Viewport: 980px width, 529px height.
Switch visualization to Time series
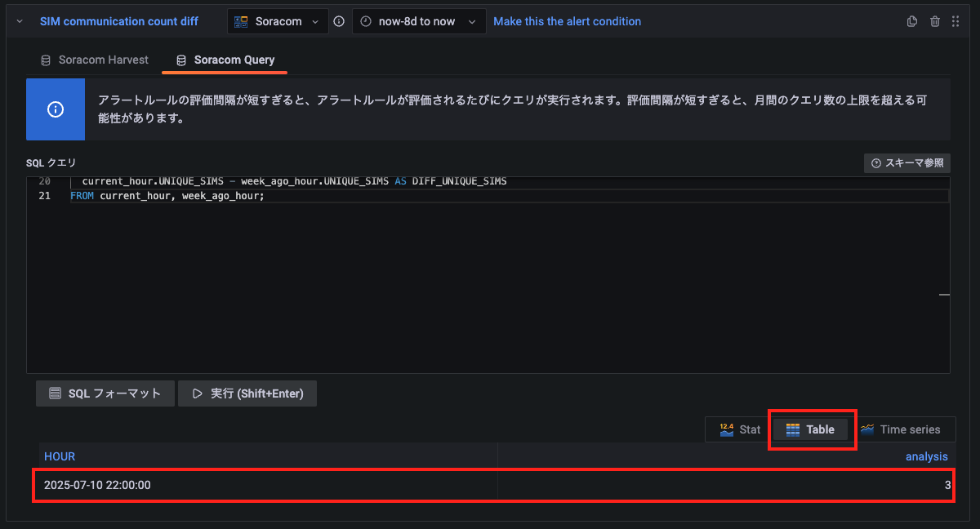[900, 429]
